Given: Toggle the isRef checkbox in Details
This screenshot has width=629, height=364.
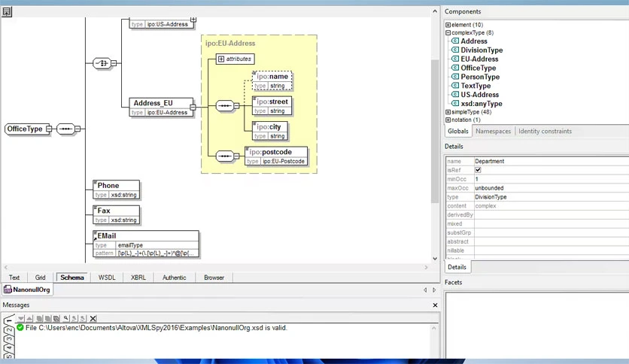Looking at the screenshot, I should (x=478, y=170).
